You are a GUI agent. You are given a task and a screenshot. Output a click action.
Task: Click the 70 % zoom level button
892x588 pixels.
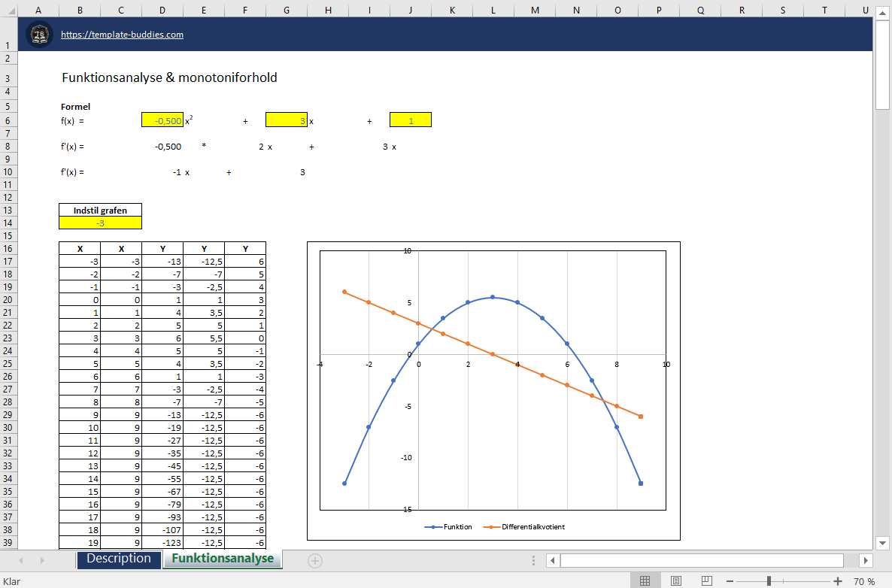tap(864, 581)
